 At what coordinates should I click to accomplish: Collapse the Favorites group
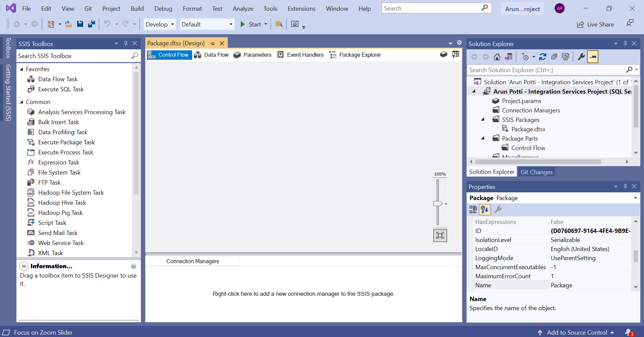pyautogui.click(x=22, y=69)
